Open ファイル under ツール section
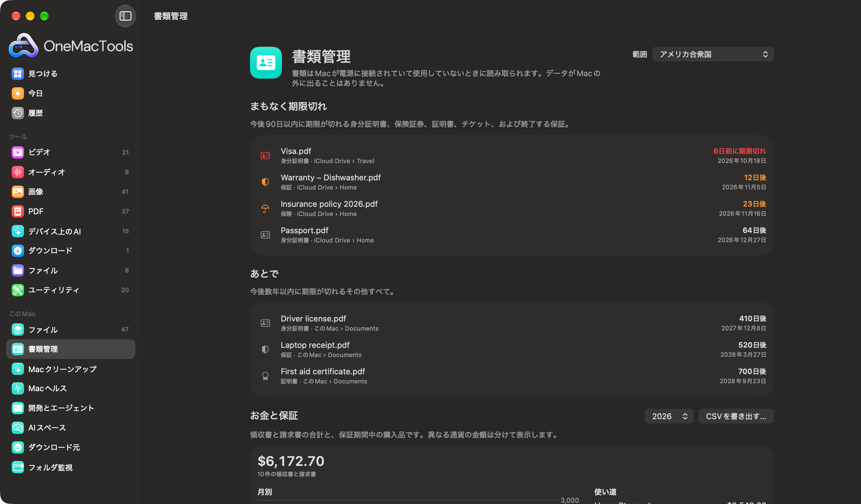 tap(71, 270)
